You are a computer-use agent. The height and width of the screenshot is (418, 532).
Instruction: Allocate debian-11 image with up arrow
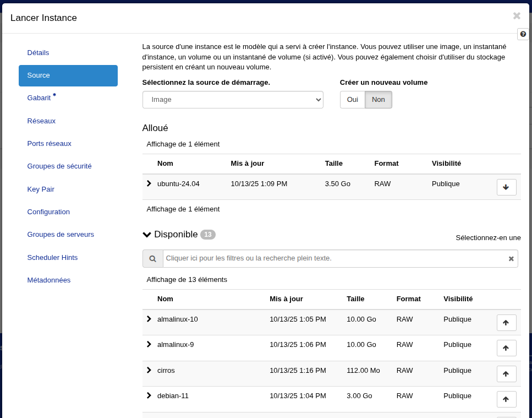506,399
